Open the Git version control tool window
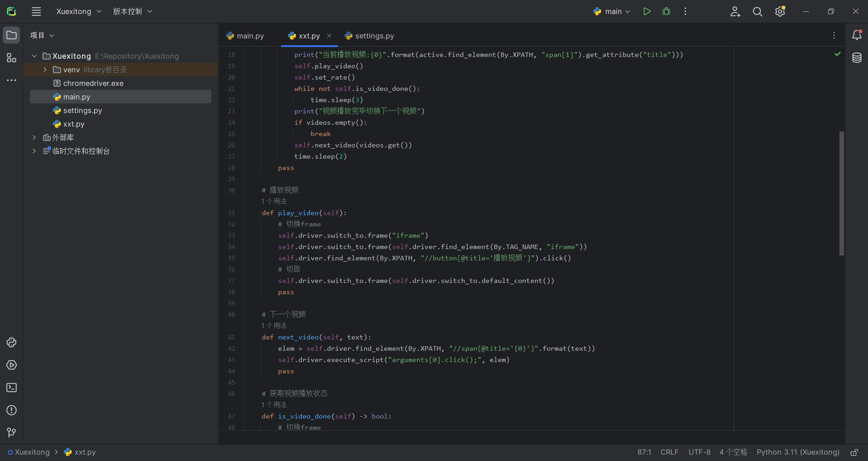 (11, 433)
